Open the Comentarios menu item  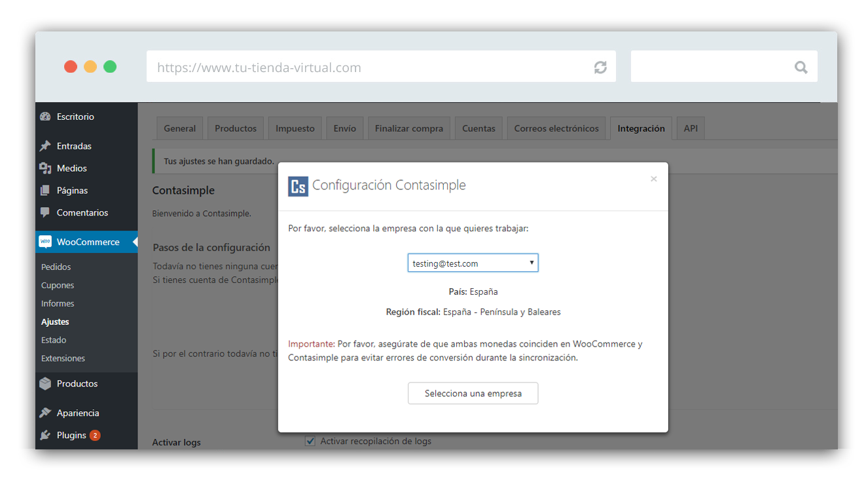tap(86, 212)
